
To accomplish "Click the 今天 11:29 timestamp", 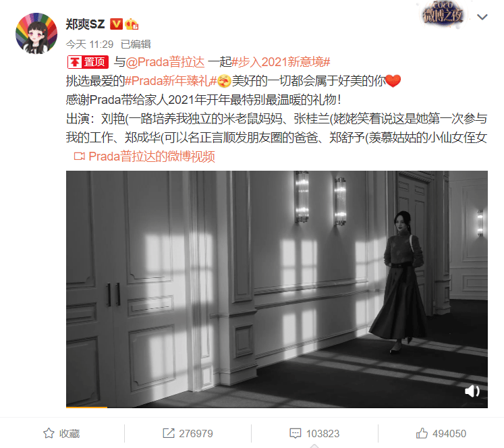I will pos(90,44).
